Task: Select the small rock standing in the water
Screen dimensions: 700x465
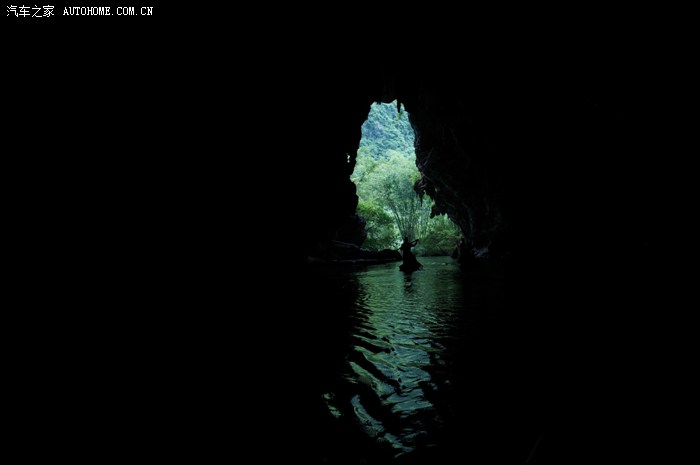Action: pos(409,258)
